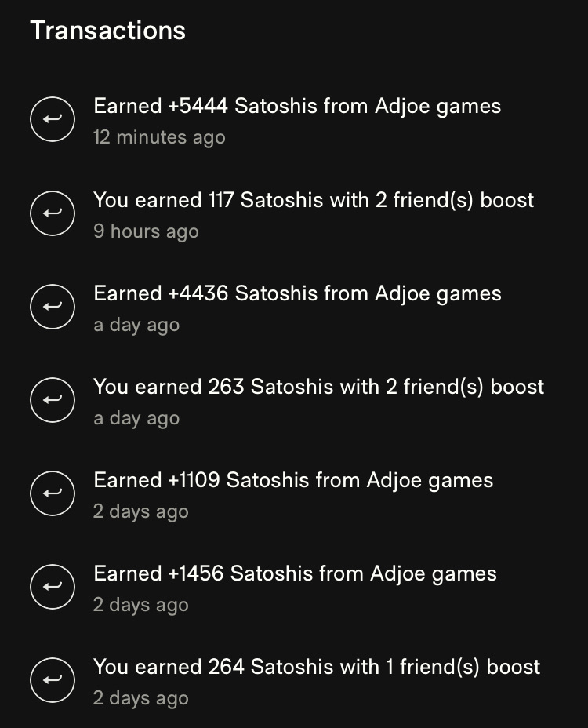Open the 'Earned +5444 Satoshis from Adjoe games' entry
The image size is (588, 728).
(x=297, y=106)
